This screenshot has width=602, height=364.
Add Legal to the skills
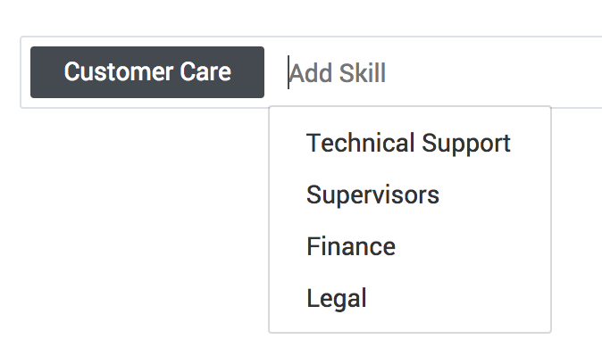(337, 298)
